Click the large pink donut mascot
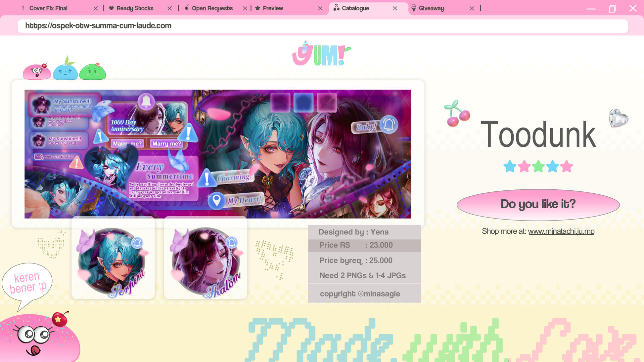Viewport: 644px width, 362px height. click(36, 337)
